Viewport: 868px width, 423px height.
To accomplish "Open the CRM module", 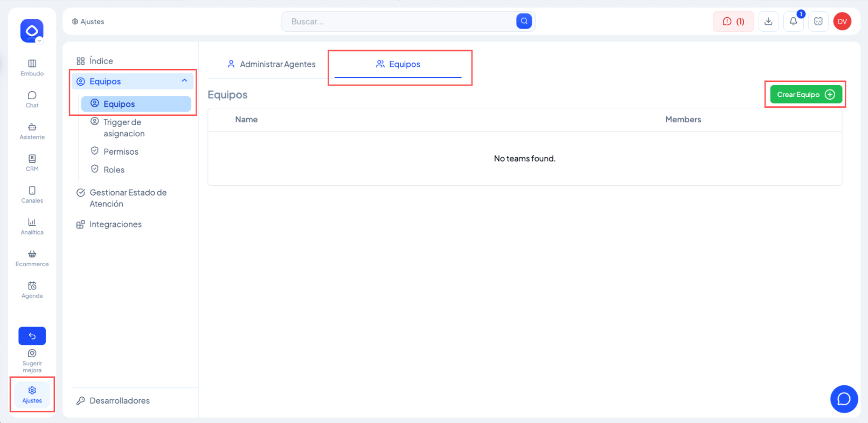I will (x=32, y=163).
